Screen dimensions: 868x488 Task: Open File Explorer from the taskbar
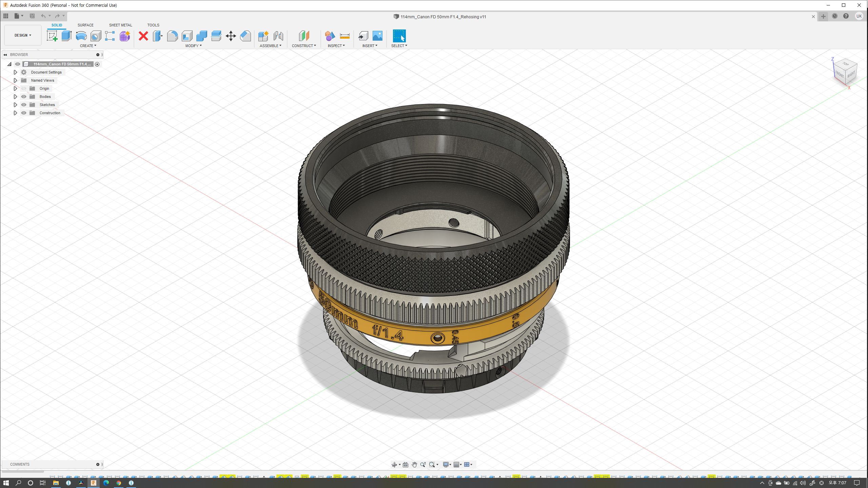[x=56, y=483]
